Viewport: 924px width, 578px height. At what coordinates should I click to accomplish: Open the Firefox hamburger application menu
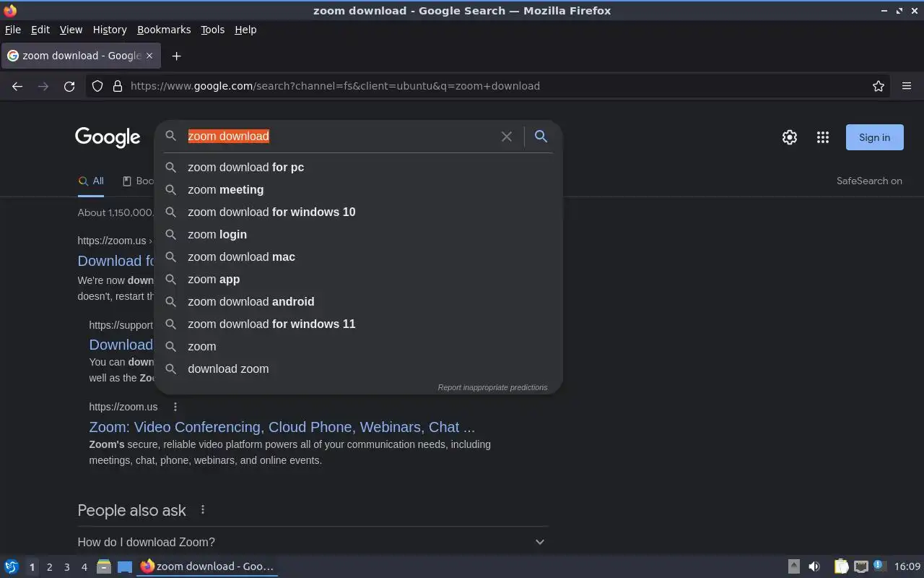pyautogui.click(x=907, y=86)
